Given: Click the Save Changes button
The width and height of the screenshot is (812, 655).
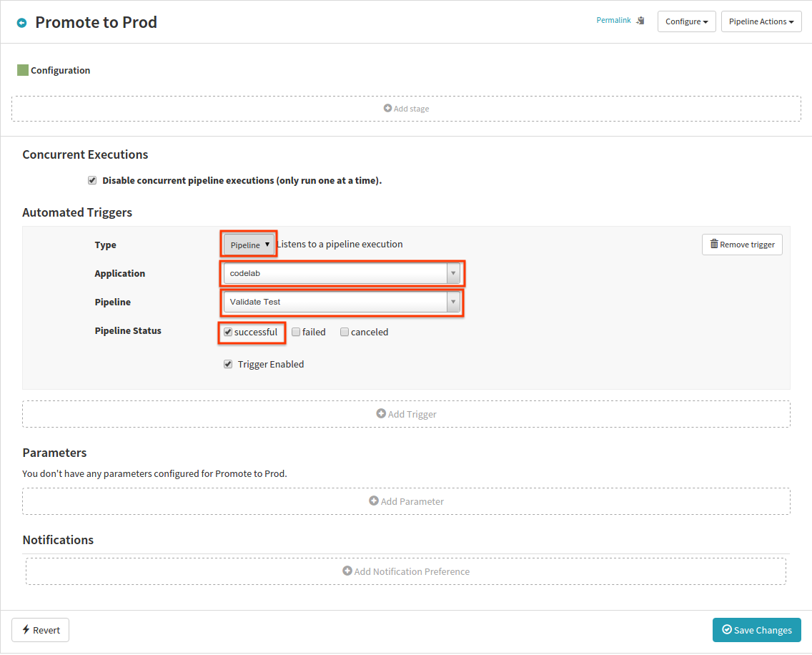Looking at the screenshot, I should pyautogui.click(x=756, y=630).
